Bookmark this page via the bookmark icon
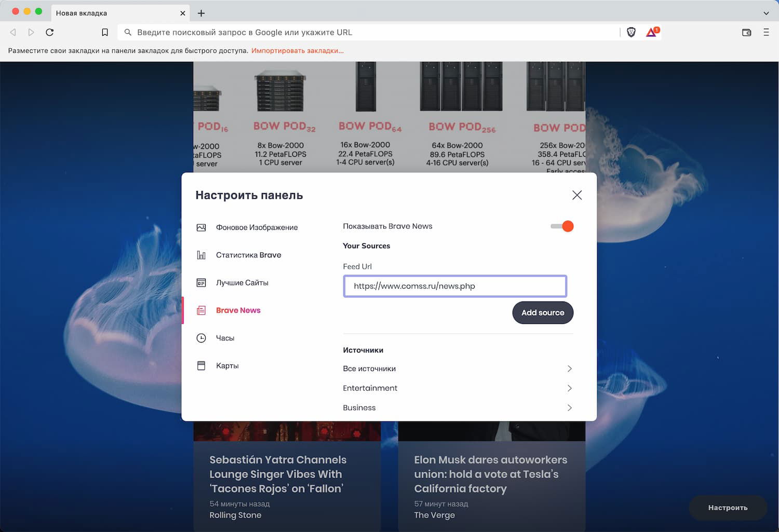 point(105,32)
